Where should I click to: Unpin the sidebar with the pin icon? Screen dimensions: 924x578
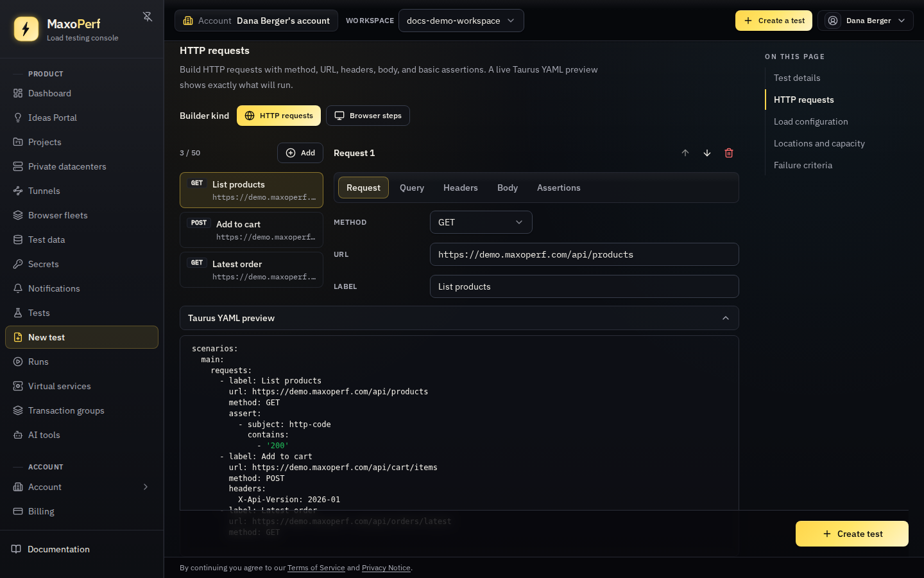click(148, 17)
